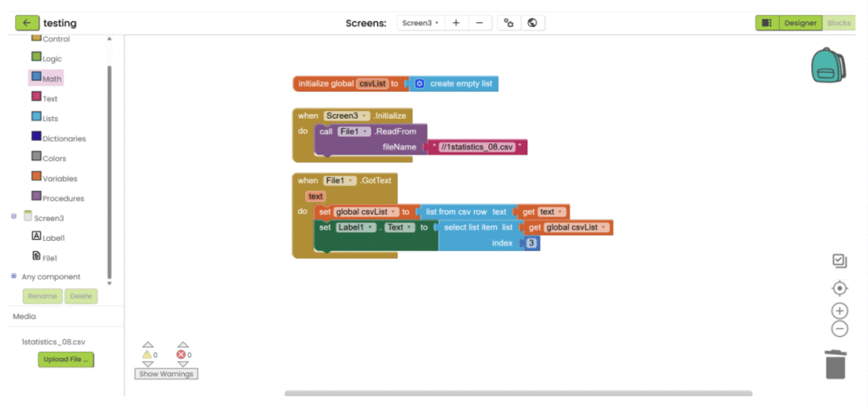Click the green back arrow button

click(x=27, y=23)
